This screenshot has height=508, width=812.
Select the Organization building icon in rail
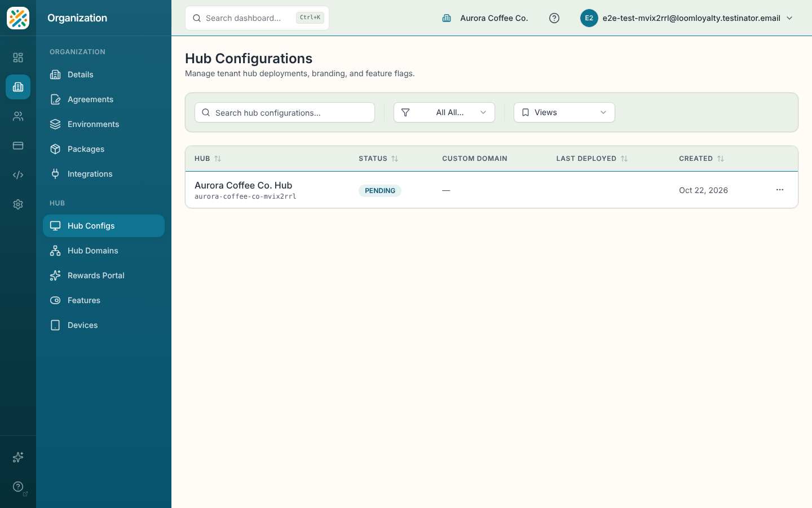point(18,87)
